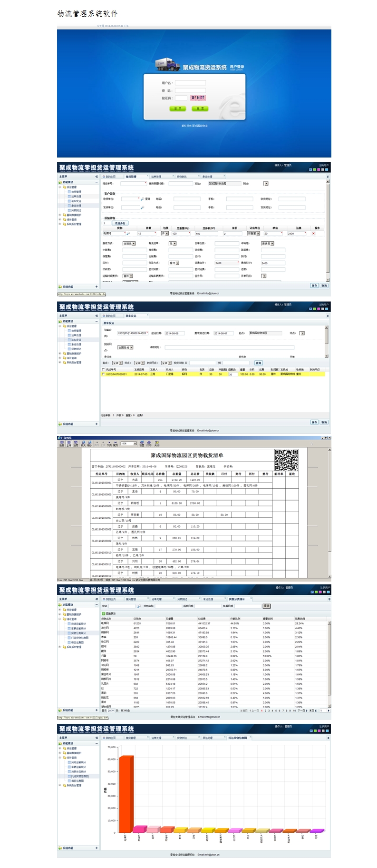Click the 正常 icon in the print preview toolbar
The height and width of the screenshot is (868, 377).
69,444
